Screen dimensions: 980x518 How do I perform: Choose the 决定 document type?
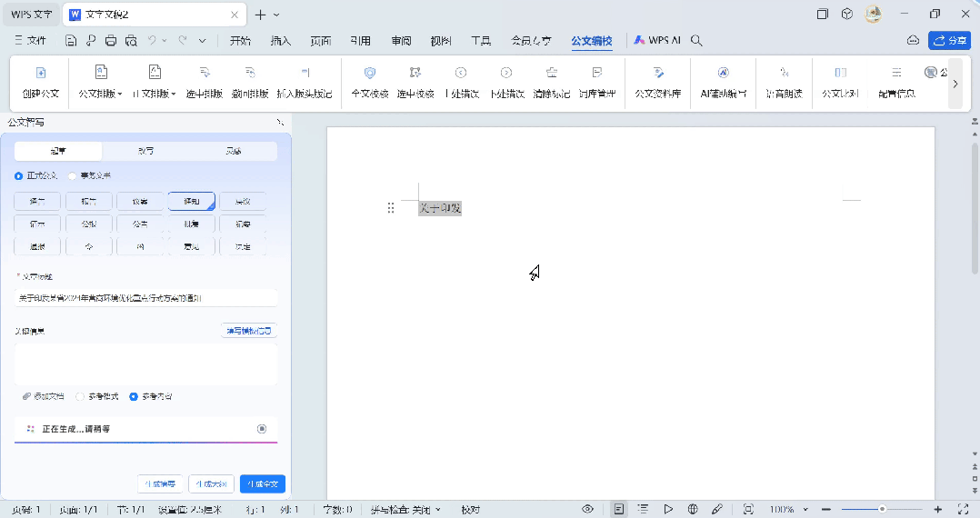(243, 246)
